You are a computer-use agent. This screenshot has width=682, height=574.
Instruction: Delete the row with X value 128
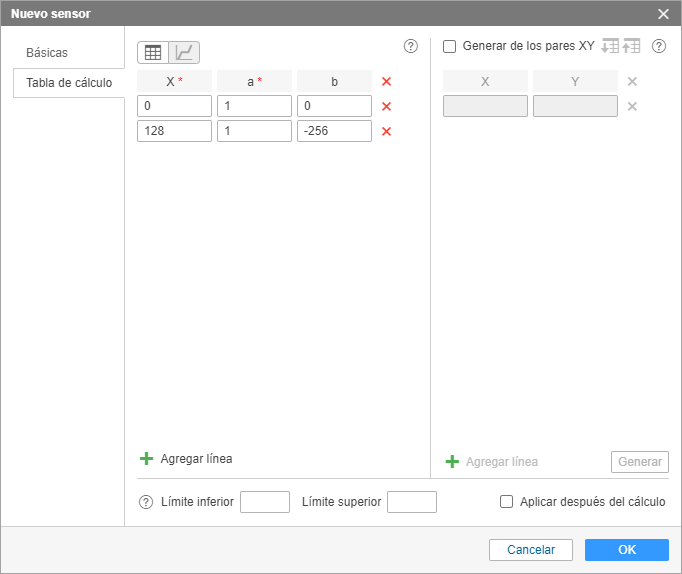click(x=386, y=131)
